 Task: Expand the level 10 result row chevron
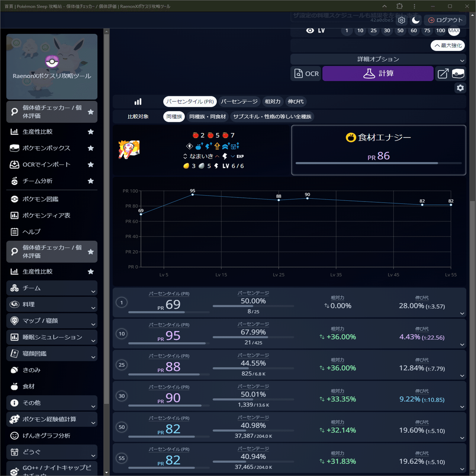[x=462, y=345]
